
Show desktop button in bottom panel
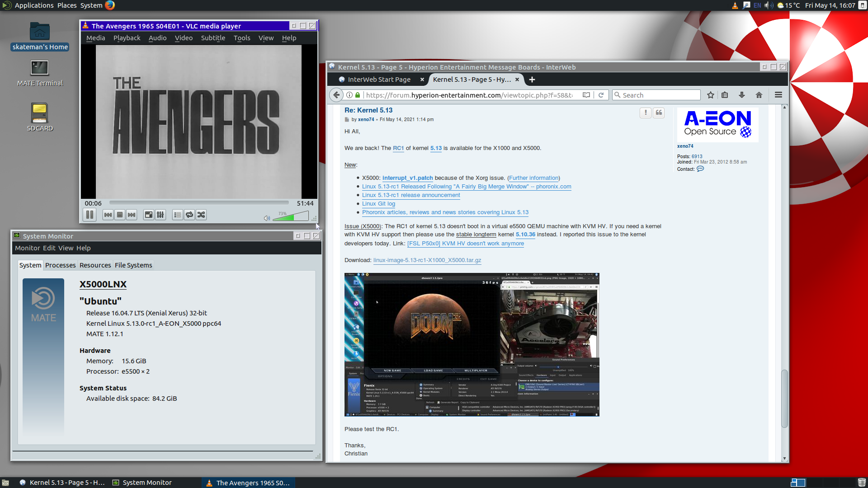pyautogui.click(x=5, y=483)
